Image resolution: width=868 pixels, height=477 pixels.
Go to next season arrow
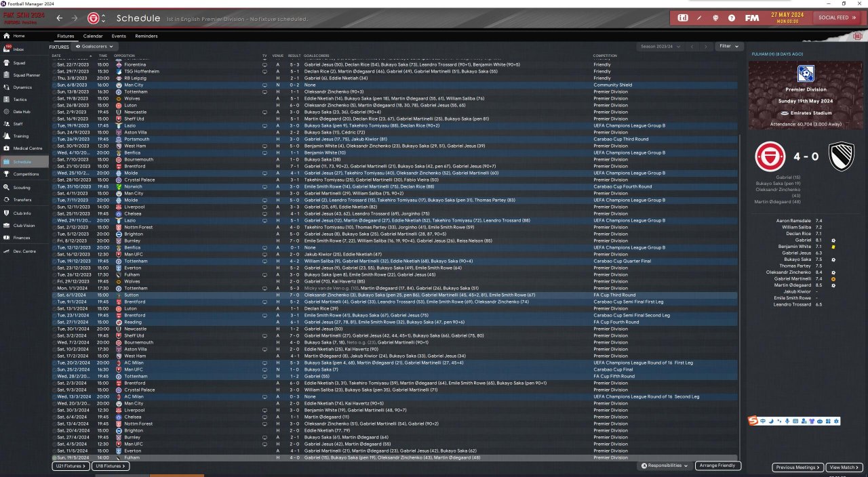click(x=706, y=46)
